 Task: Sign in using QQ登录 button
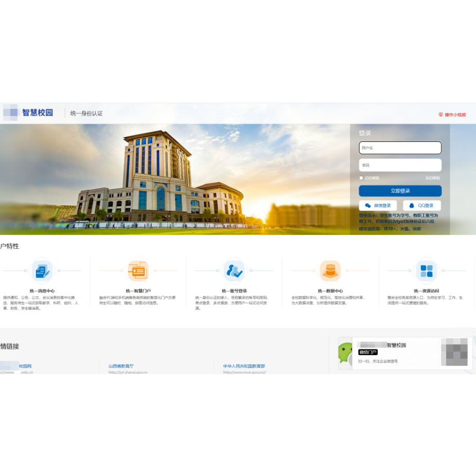pyautogui.click(x=422, y=206)
